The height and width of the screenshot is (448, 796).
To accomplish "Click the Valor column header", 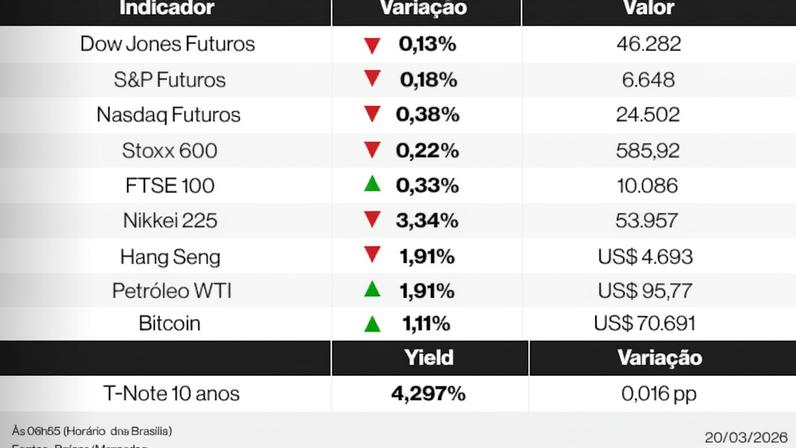I will (646, 9).
